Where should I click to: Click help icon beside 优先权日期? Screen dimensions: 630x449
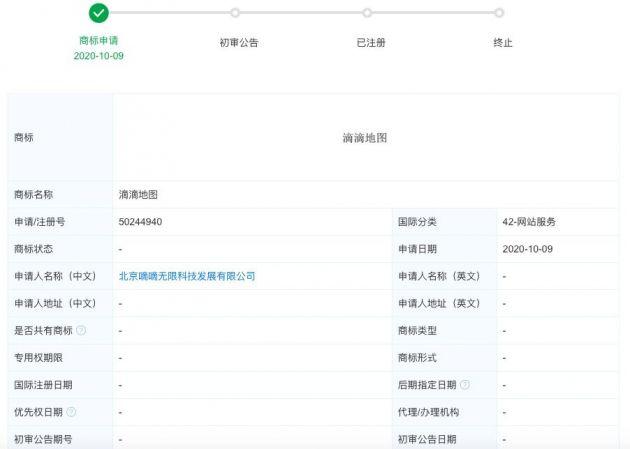(71, 412)
